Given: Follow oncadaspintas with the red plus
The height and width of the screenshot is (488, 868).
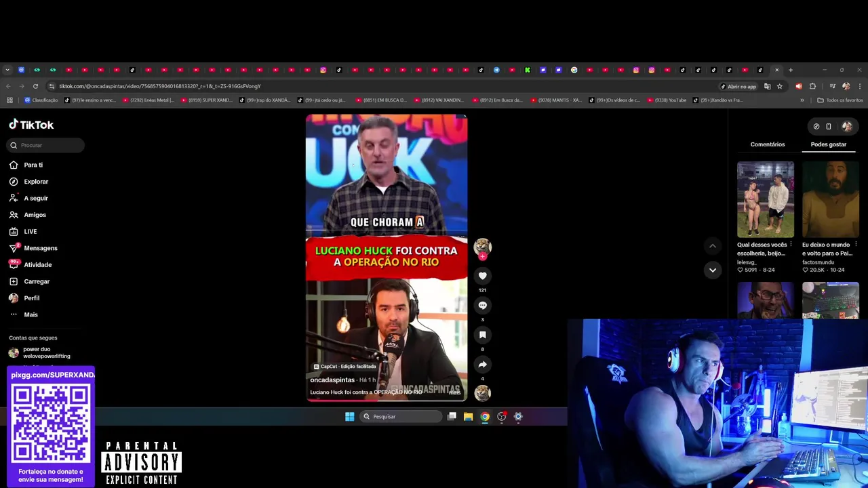Looking at the screenshot, I should coord(482,256).
